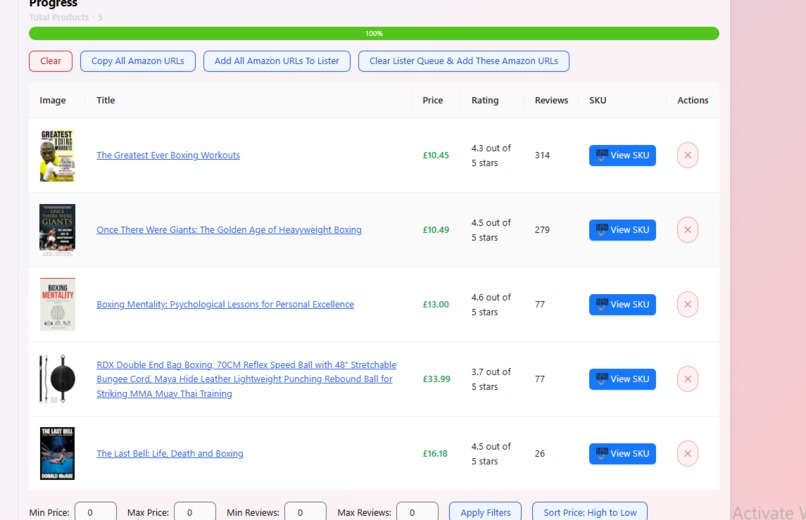View SKU for Once There Were Giants
This screenshot has width=806, height=520.
pyautogui.click(x=622, y=230)
